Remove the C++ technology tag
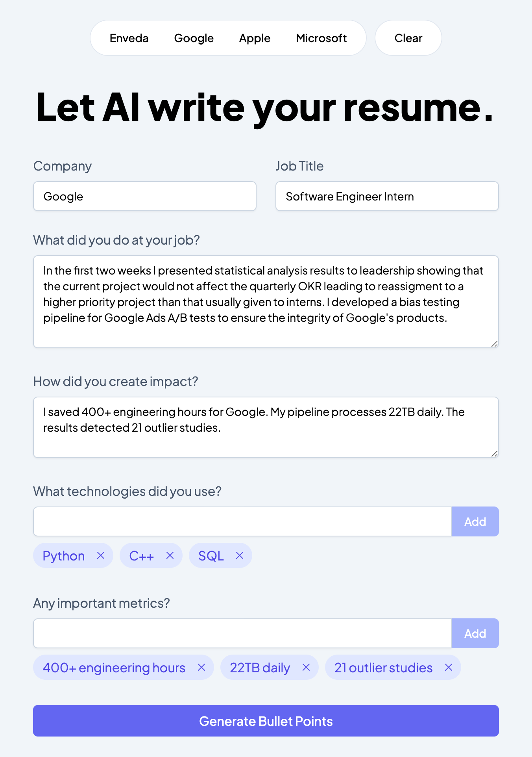This screenshot has height=757, width=532. tap(170, 555)
